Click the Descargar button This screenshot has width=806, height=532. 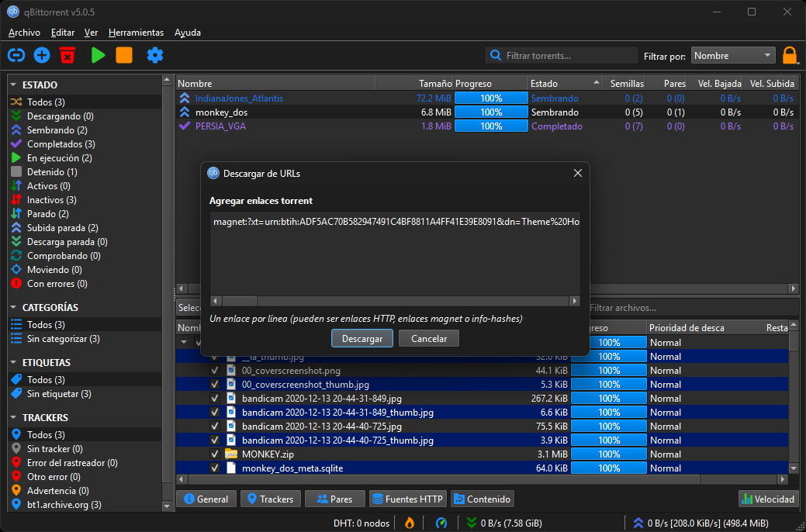pyautogui.click(x=362, y=339)
